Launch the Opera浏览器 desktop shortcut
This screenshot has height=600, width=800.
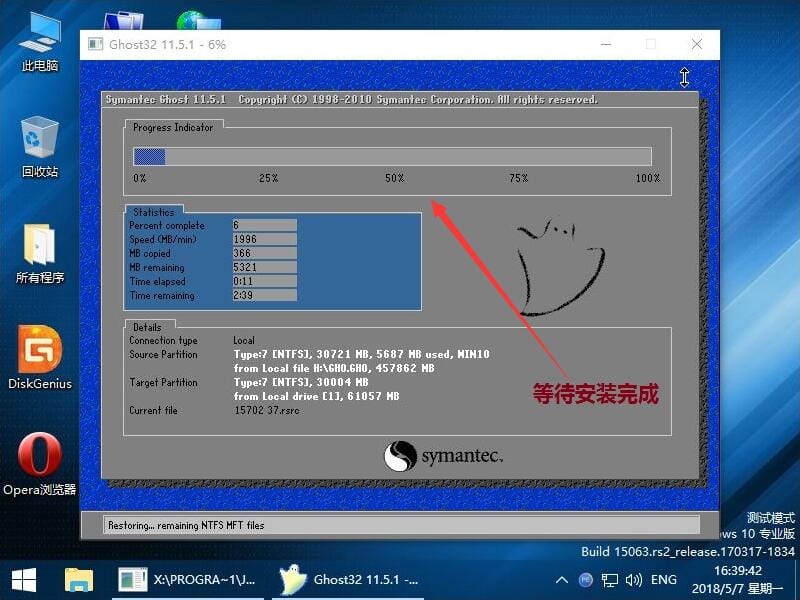point(40,464)
